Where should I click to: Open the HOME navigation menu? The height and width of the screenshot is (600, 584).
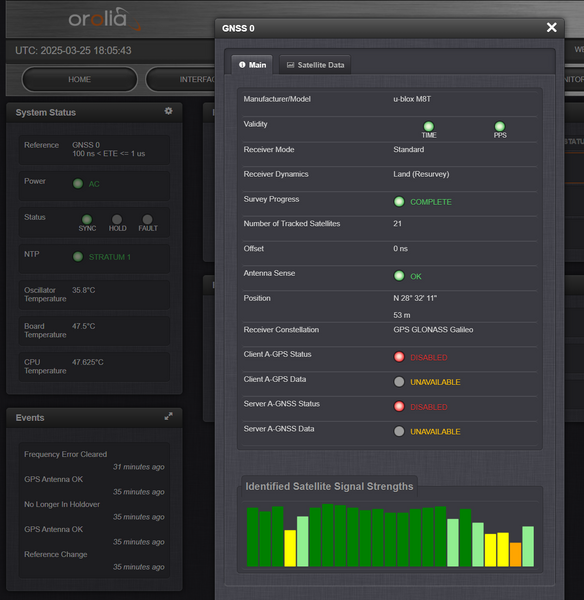pyautogui.click(x=80, y=79)
